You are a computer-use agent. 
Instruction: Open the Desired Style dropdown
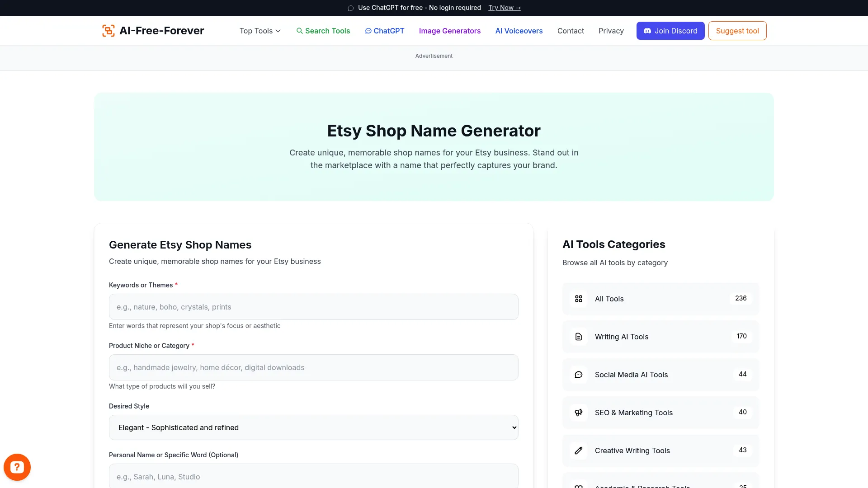point(313,427)
